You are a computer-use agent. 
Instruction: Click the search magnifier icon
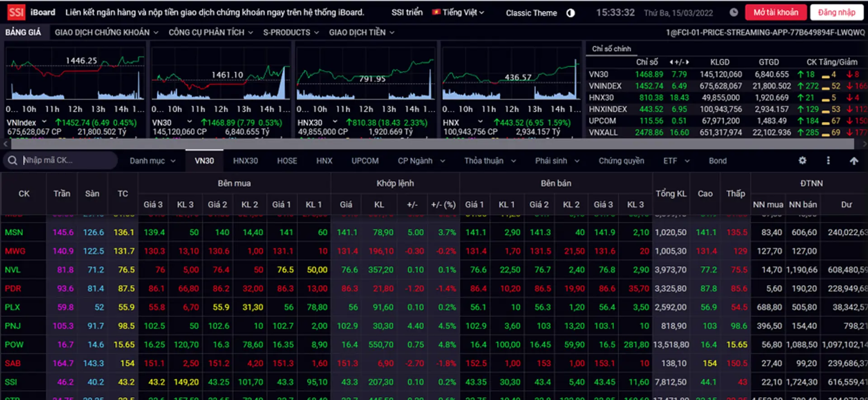[x=13, y=160]
